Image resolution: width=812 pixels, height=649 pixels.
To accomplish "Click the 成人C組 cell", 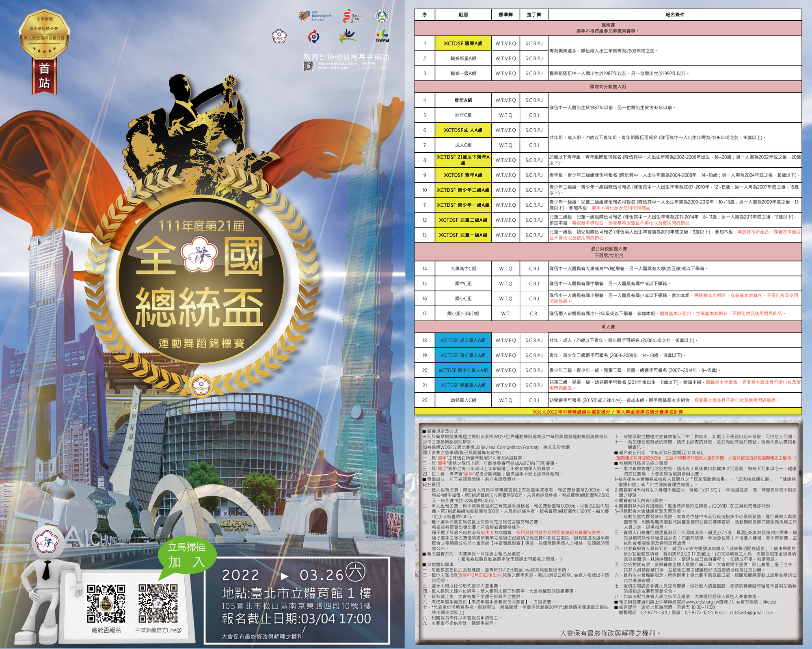I will click(x=463, y=145).
